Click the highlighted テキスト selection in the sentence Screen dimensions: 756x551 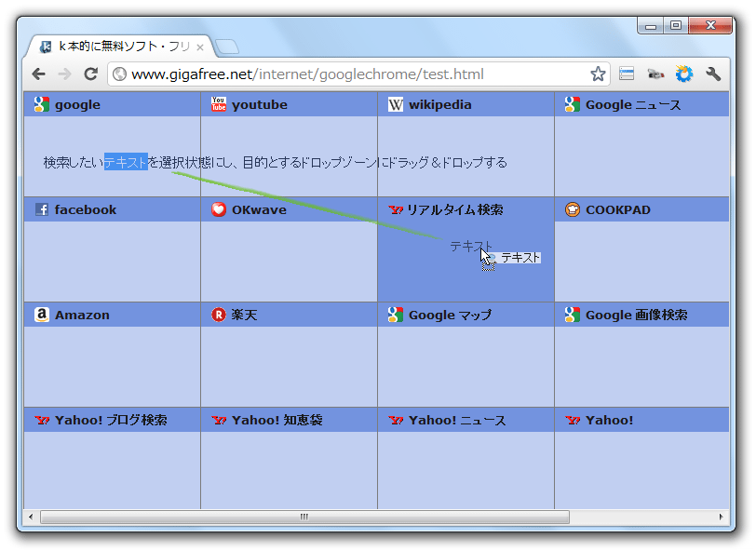click(x=126, y=163)
